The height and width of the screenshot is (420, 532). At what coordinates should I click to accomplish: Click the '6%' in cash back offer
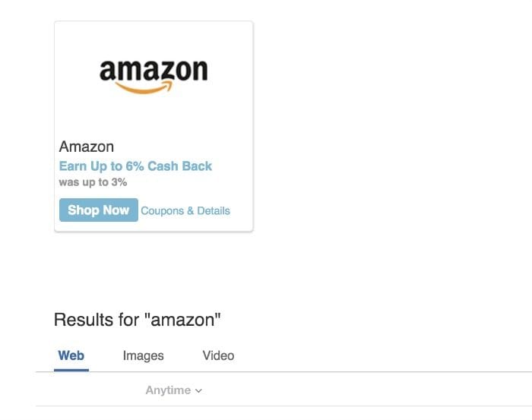coord(135,166)
